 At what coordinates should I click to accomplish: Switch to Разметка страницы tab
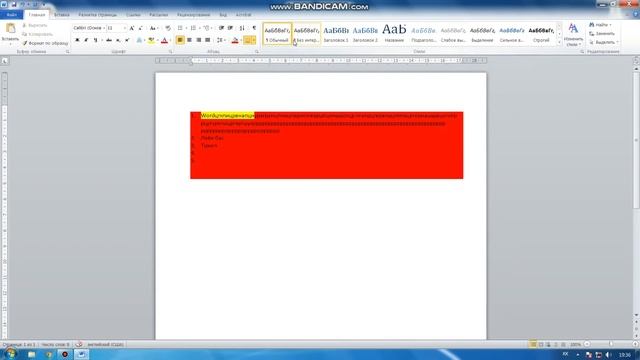pos(98,15)
